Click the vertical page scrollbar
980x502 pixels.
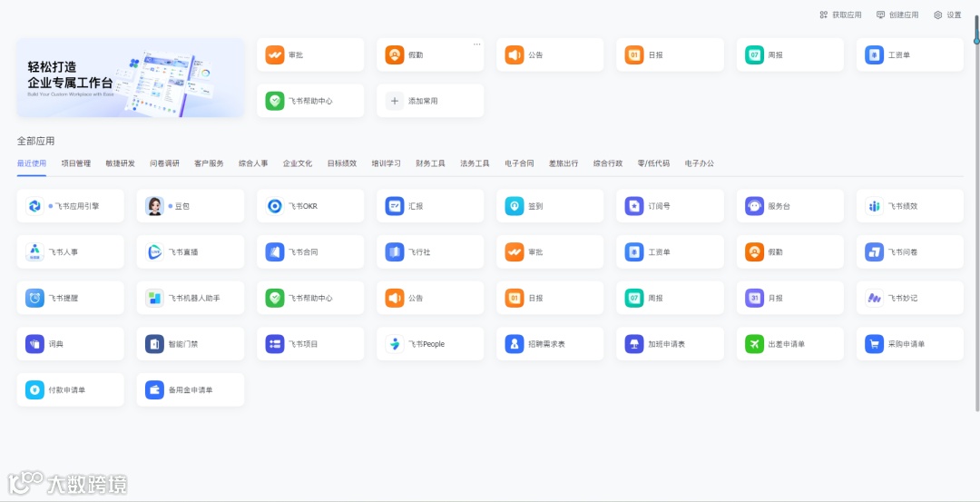point(977,212)
